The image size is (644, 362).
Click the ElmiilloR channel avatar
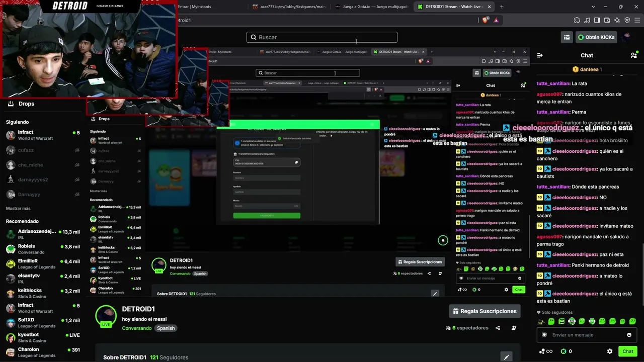11,264
